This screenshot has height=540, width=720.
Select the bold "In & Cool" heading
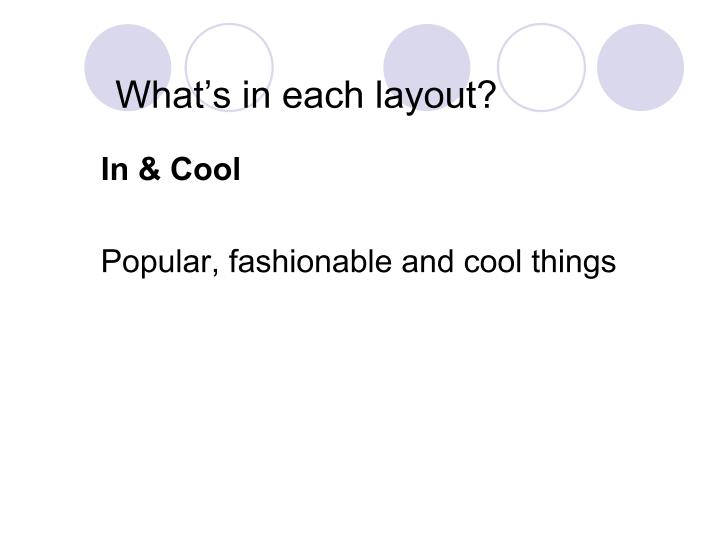point(171,171)
